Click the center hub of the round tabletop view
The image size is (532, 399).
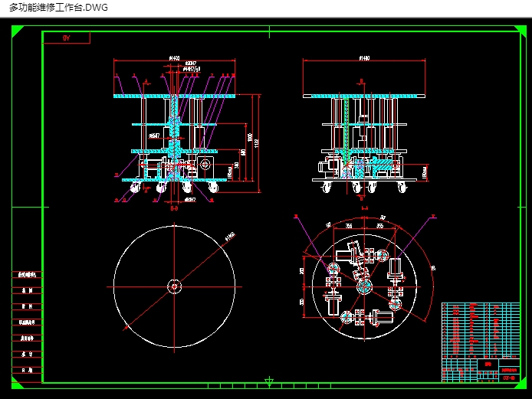(174, 286)
